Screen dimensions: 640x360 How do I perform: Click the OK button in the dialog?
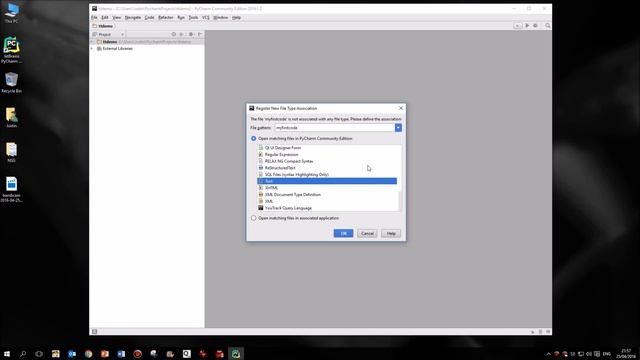[343, 233]
